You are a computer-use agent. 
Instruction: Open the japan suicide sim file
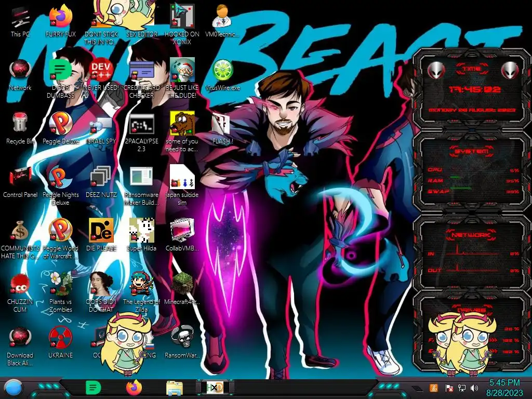[x=182, y=185]
